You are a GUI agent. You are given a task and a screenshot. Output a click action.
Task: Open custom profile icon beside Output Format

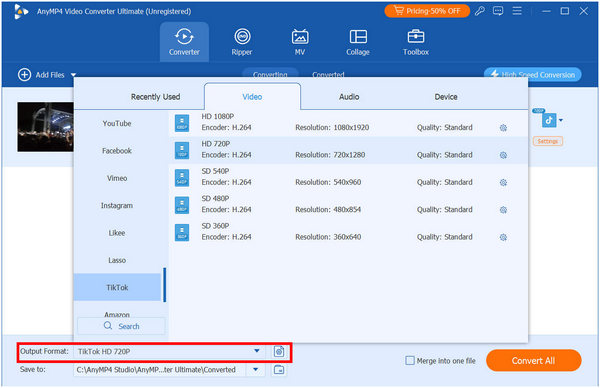279,351
